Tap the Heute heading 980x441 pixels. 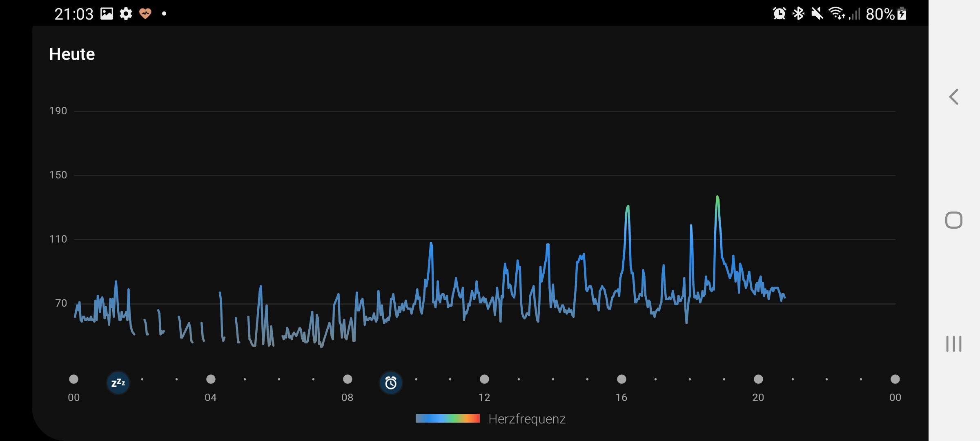[x=72, y=54]
